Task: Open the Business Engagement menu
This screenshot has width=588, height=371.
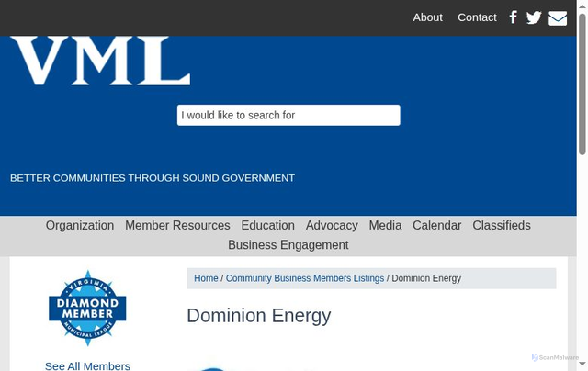Action: coord(288,244)
